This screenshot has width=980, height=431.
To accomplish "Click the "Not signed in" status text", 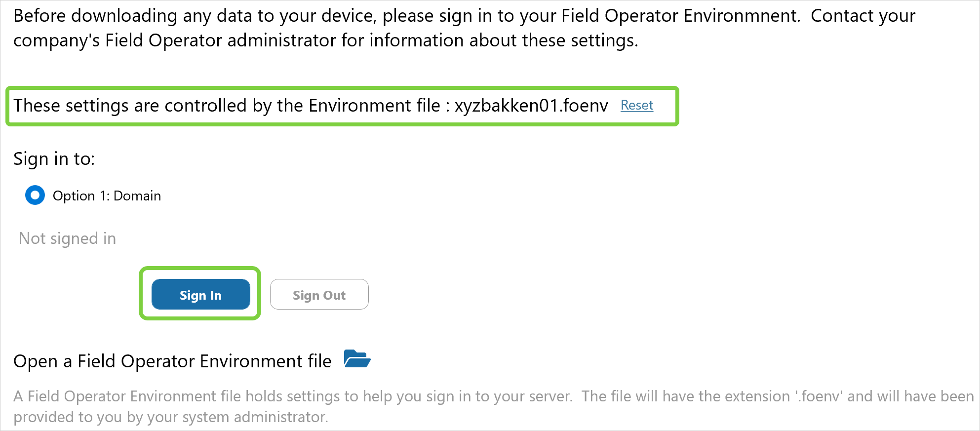I will 67,238.
